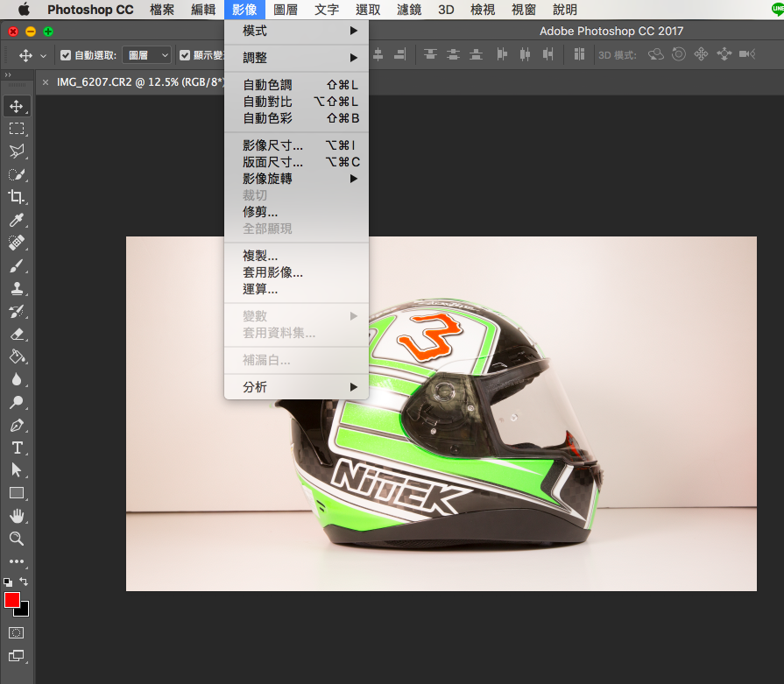Select the Eyedropper tool
This screenshot has height=684, width=784.
[17, 220]
